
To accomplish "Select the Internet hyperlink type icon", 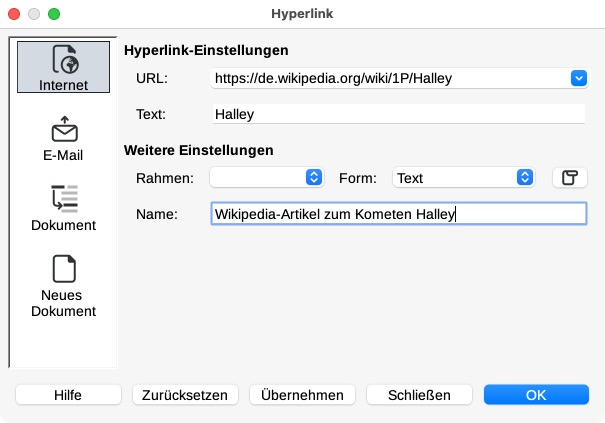I will pos(65,59).
